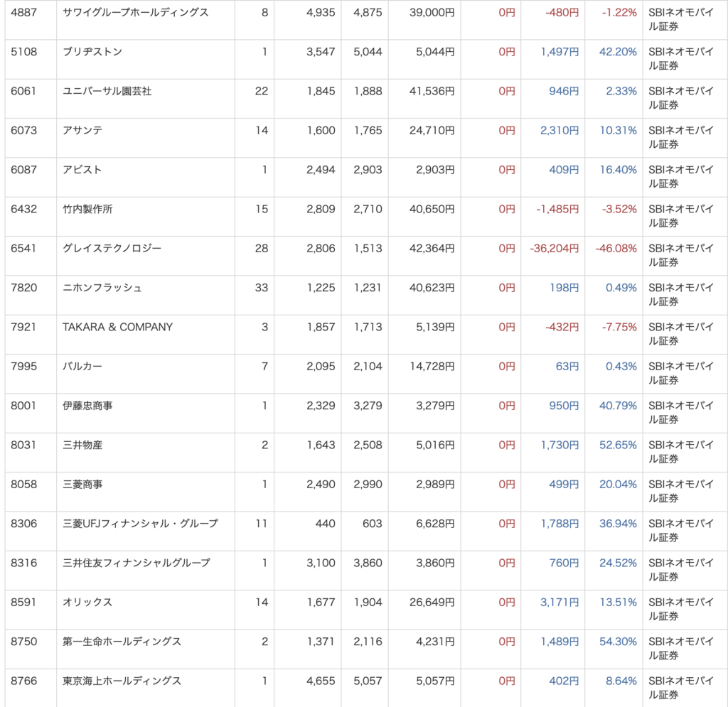Viewport: 728px width, 707px height.
Task: Click アサンテ stock name
Action: pyautogui.click(x=82, y=130)
